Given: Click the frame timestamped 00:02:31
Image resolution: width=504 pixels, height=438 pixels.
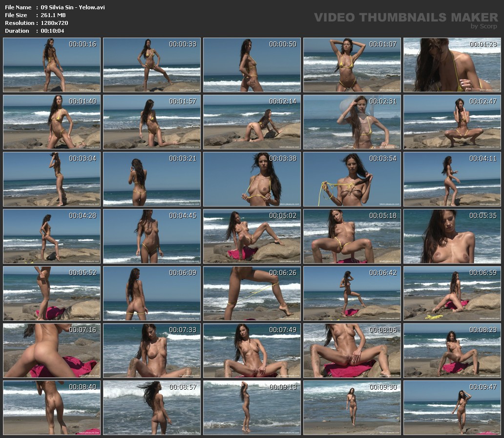Looking at the screenshot, I should (x=352, y=122).
